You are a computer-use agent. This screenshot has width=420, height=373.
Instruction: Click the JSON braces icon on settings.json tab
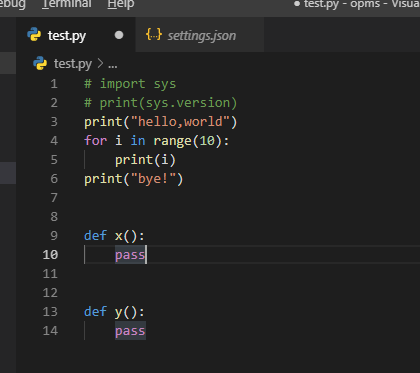coord(154,35)
